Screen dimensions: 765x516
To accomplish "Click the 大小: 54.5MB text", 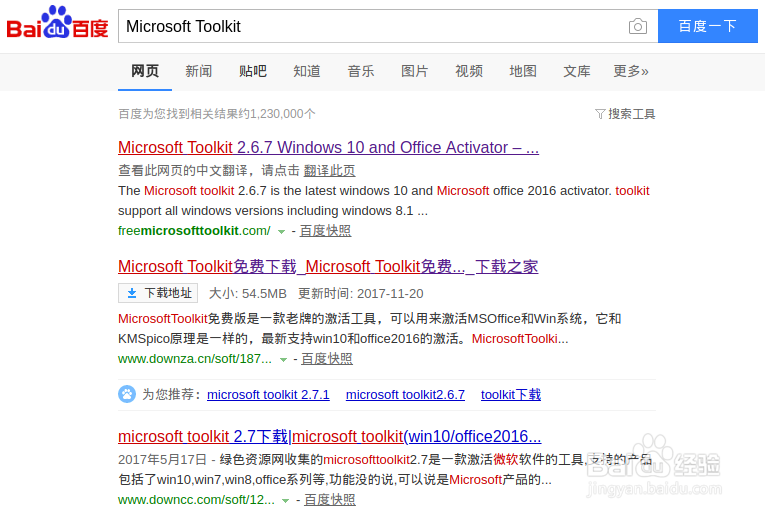I will click(x=247, y=294).
